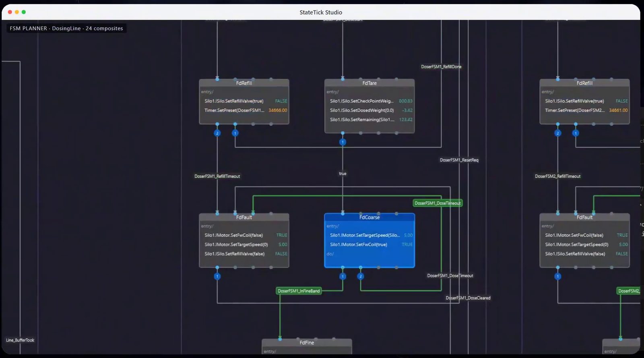
Task: Close the StateTick Studio window
Action: 10,12
